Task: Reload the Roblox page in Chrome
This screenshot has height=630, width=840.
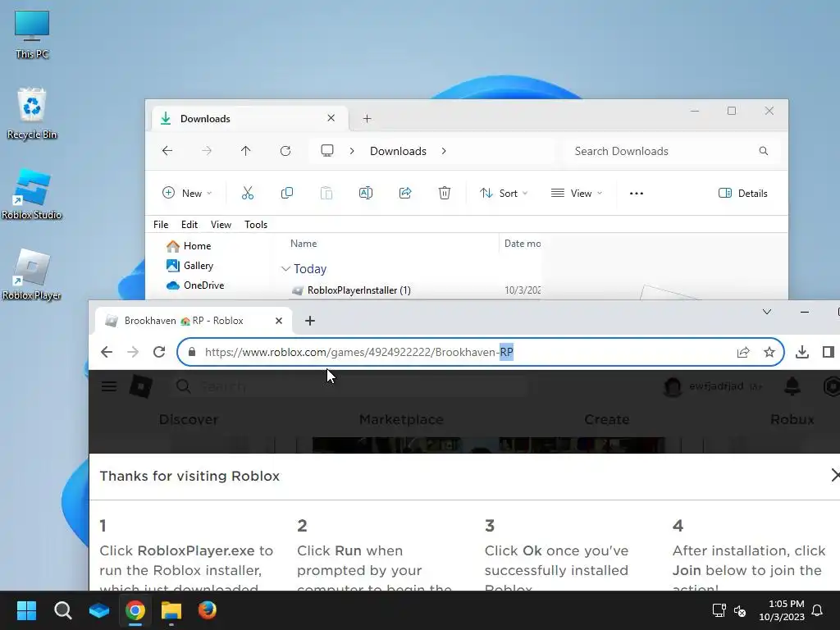Action: click(159, 352)
